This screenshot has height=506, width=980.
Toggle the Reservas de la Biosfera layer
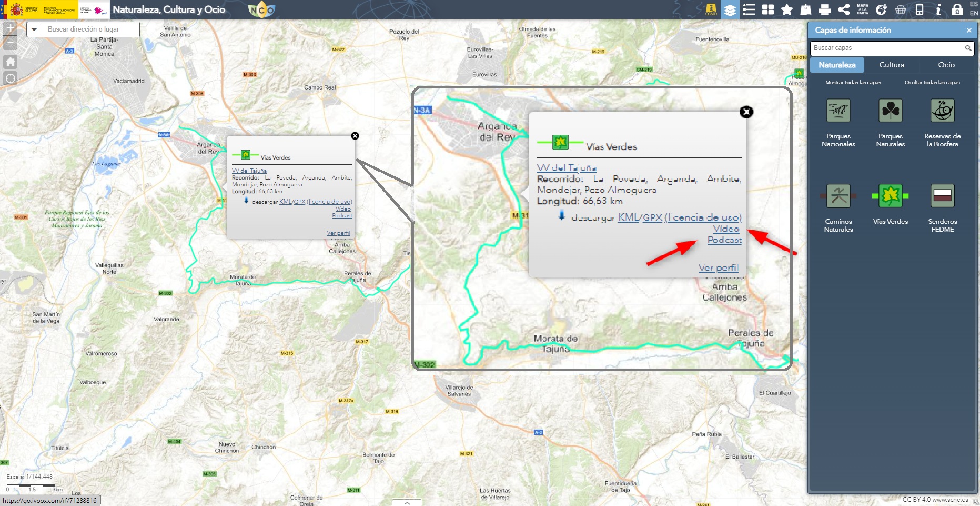coord(943,111)
